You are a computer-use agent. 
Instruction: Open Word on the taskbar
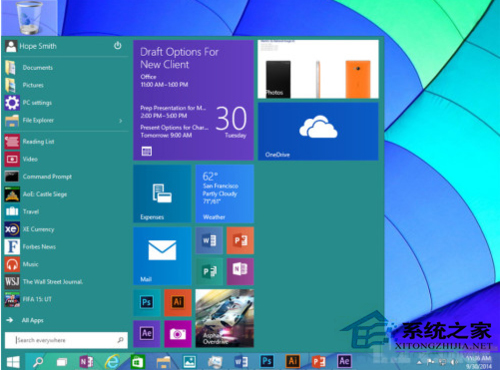point(241,362)
